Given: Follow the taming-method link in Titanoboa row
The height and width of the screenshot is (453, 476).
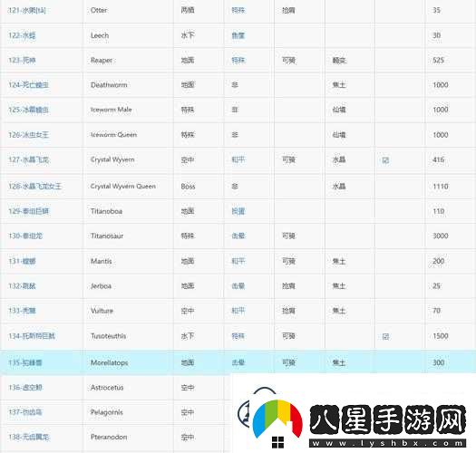Looking at the screenshot, I should pyautogui.click(x=238, y=211).
